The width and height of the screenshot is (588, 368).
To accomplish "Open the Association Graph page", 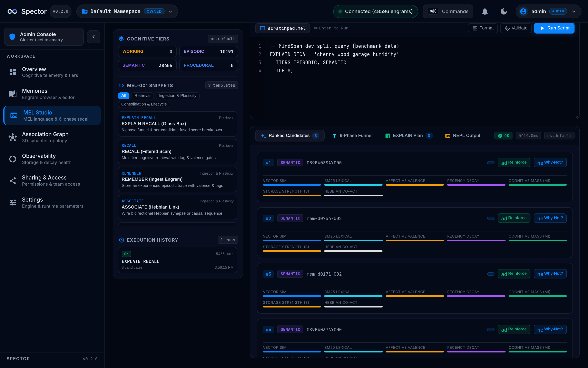I will click(52, 137).
